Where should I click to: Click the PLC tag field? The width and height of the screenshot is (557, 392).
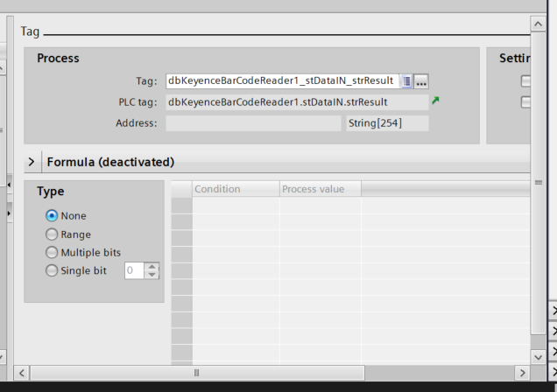tap(297, 102)
